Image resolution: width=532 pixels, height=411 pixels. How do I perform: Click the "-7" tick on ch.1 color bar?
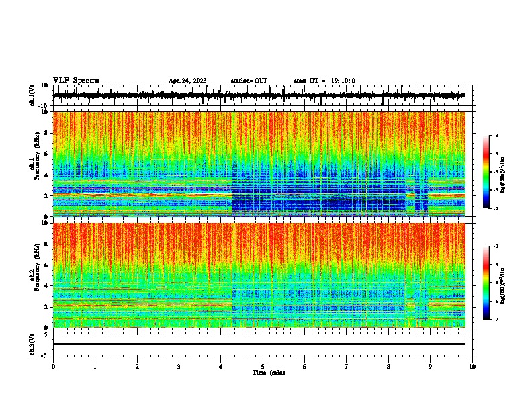coord(496,208)
